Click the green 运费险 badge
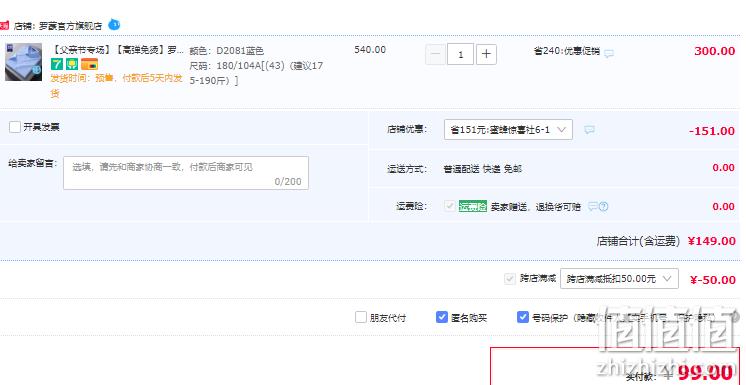746x385 pixels. click(x=472, y=207)
